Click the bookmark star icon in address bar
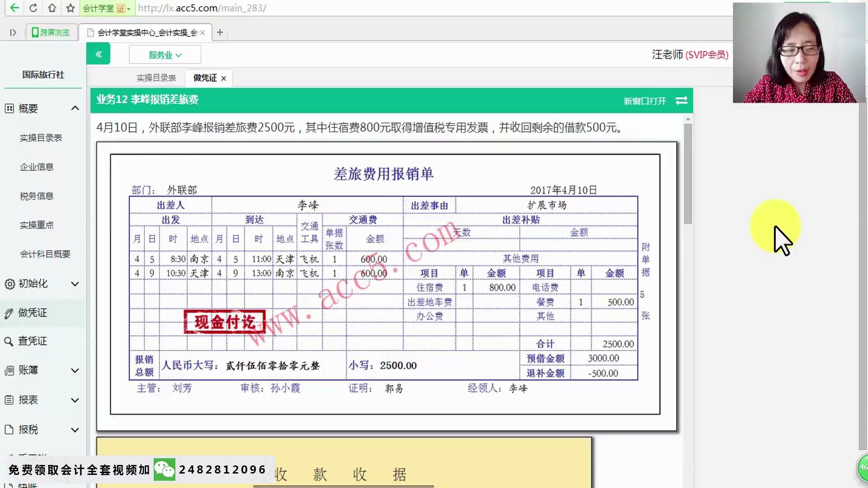Screen dimensions: 868x488 coord(69,8)
